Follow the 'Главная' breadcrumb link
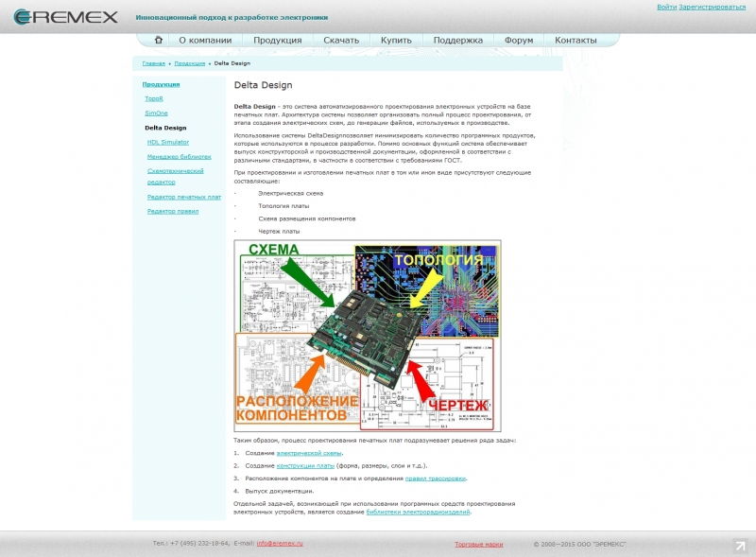The width and height of the screenshot is (756, 557). click(154, 63)
